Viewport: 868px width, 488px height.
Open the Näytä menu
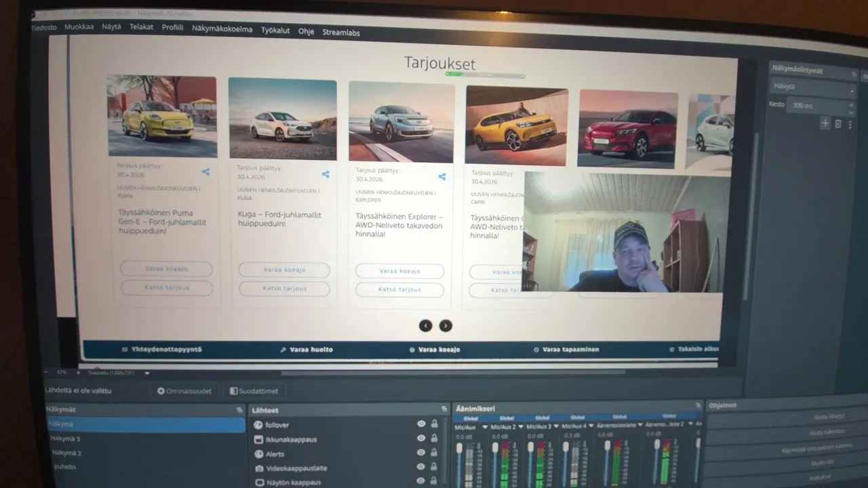pyautogui.click(x=111, y=27)
